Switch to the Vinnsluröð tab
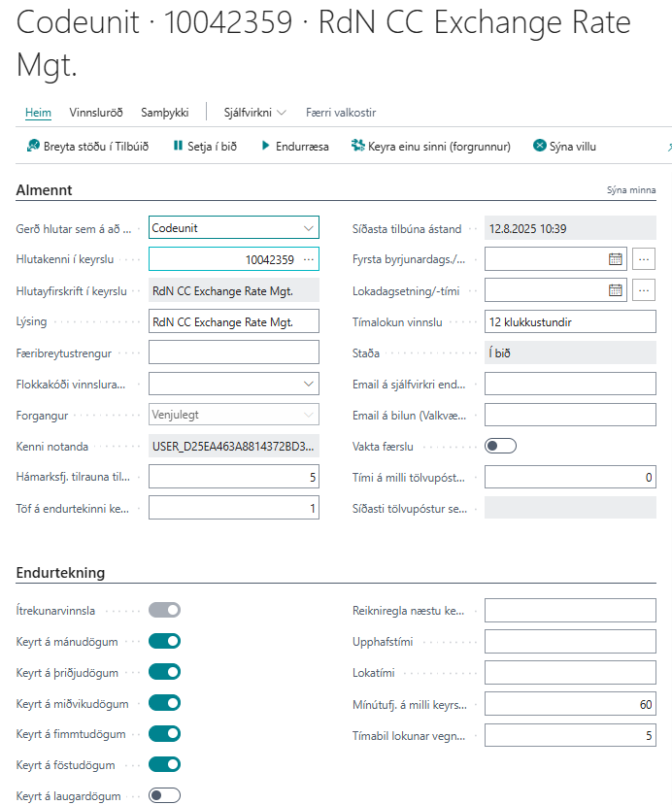Image resolution: width=672 pixels, height=805 pixels. point(96,113)
